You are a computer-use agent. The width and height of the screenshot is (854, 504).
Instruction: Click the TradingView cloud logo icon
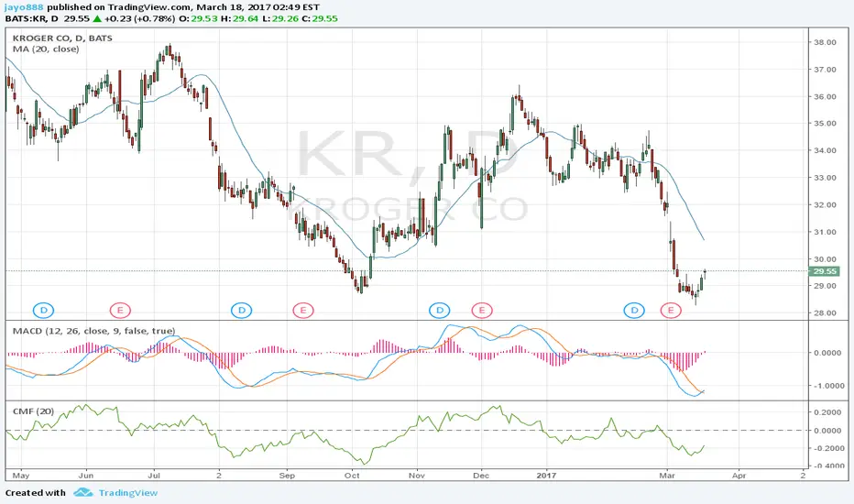(82, 493)
